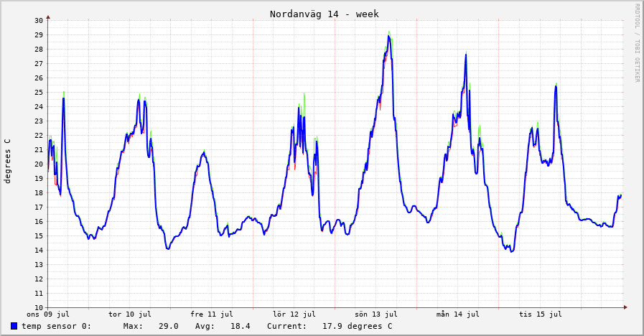The image size is (644, 336).
Task: Click the y-axis tick label "15"
Action: pyautogui.click(x=39, y=236)
